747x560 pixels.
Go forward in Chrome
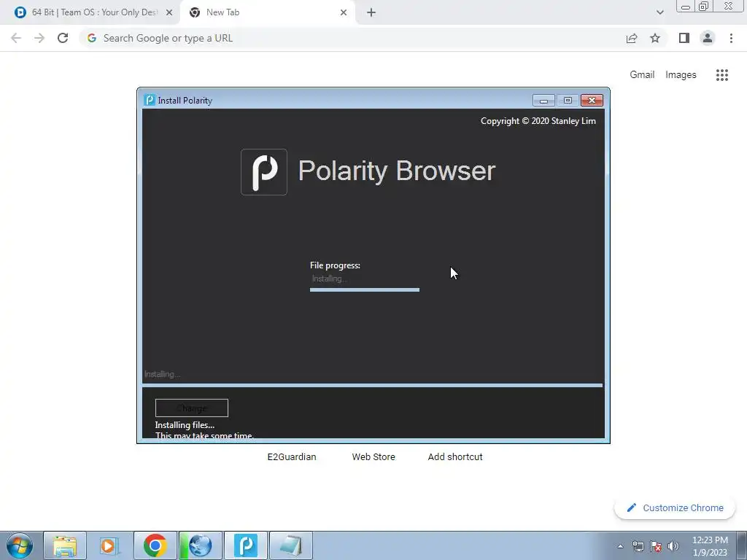39,38
